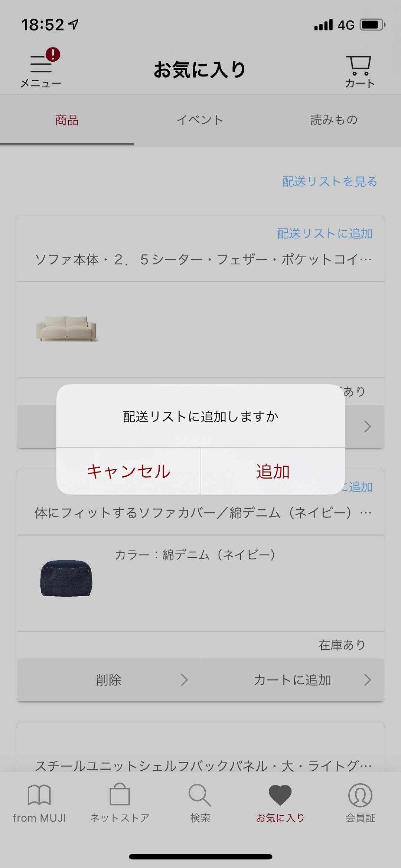
Task: Confirm adding with the 追加 button
Action: point(273,471)
